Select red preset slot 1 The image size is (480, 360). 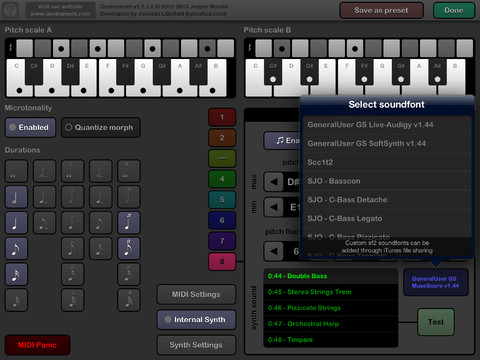point(222,117)
